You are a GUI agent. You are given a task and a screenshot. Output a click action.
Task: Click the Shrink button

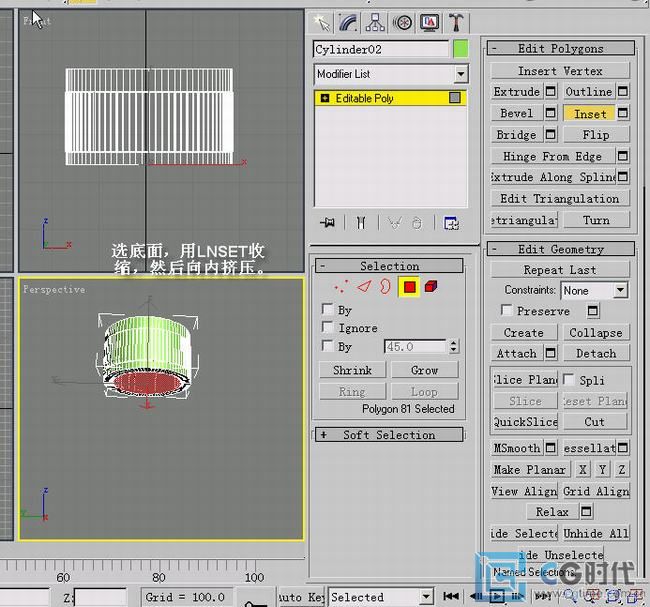[x=352, y=369]
